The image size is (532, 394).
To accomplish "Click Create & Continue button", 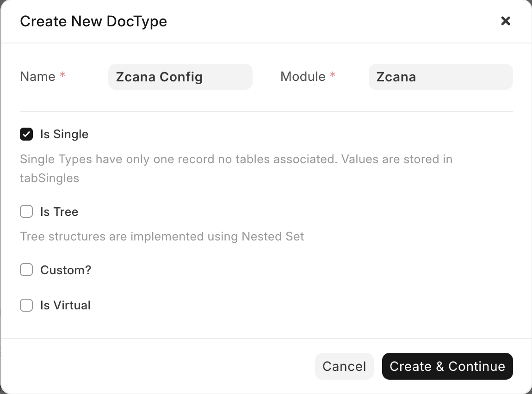I will click(x=447, y=366).
